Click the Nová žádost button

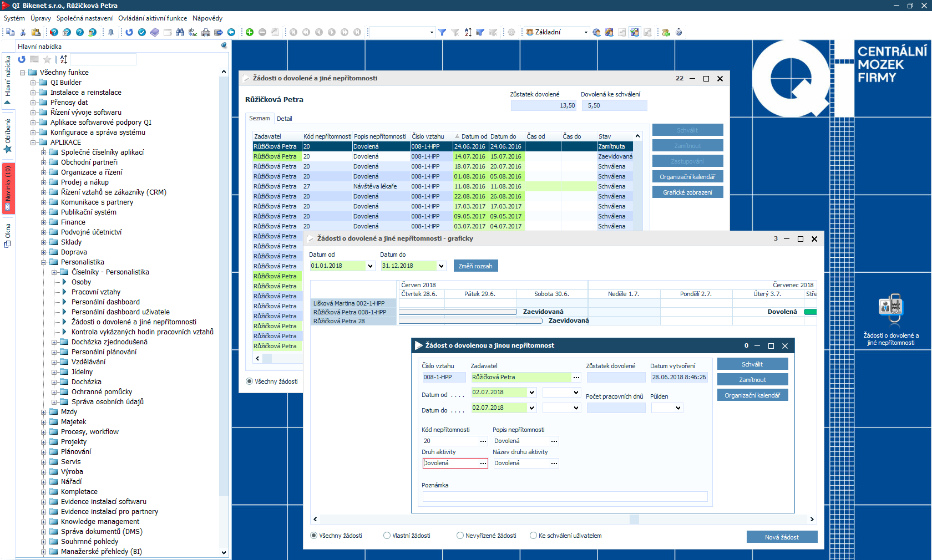(x=782, y=537)
